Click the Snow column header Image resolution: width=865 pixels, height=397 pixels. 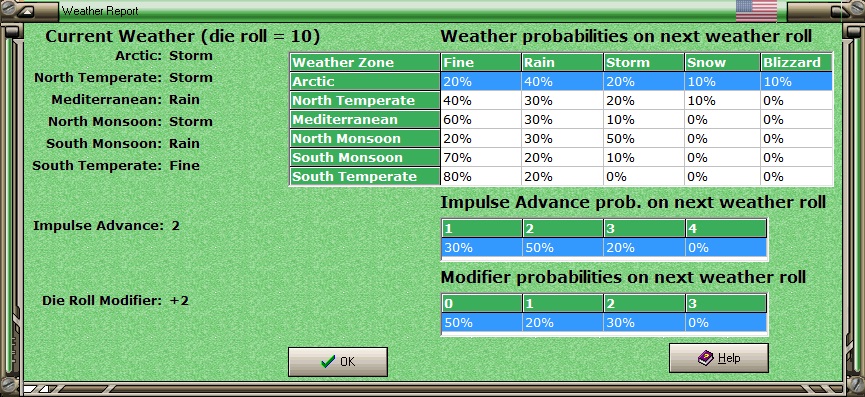coord(723,62)
